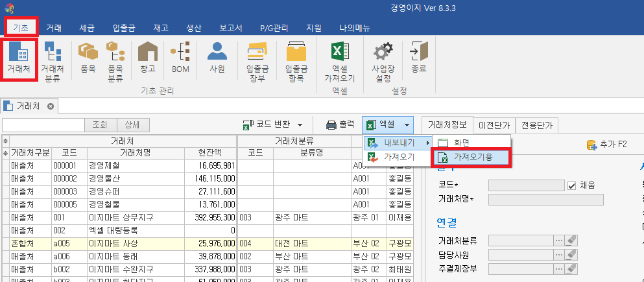Choose 가져오기 in the 엑셀 menu
644x282 pixels.
[x=398, y=157]
